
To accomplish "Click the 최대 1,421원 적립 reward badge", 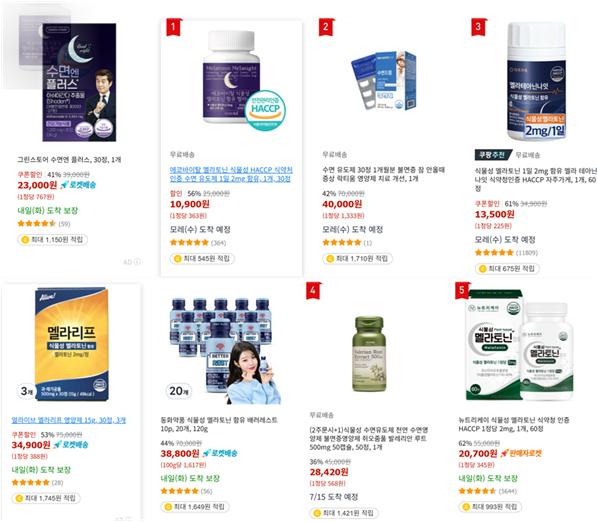I will (344, 513).
